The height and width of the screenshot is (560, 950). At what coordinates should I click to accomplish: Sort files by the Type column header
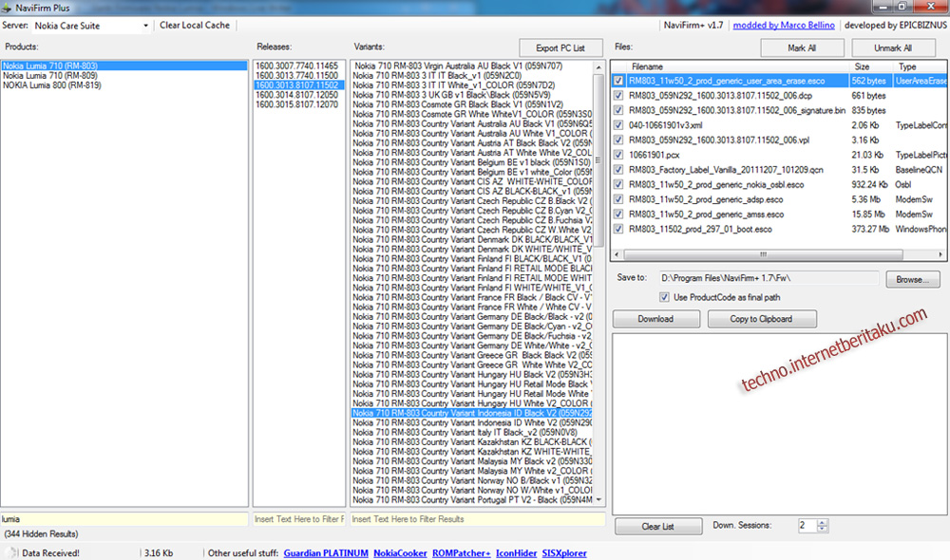click(x=919, y=66)
